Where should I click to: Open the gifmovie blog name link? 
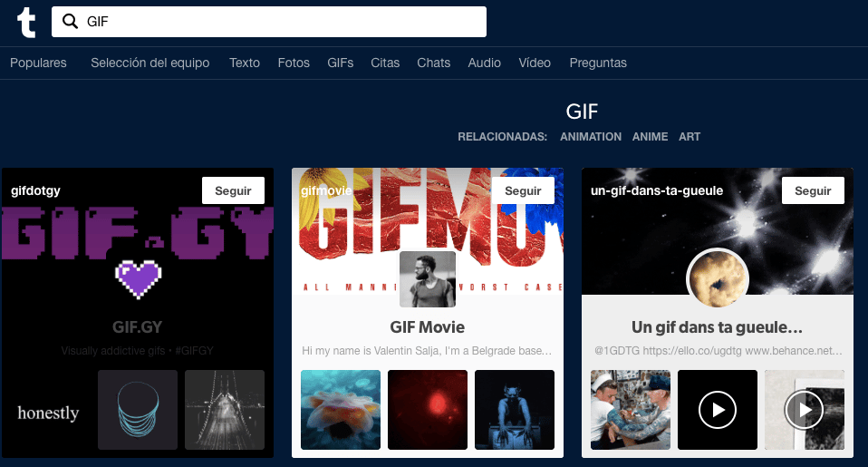click(326, 190)
